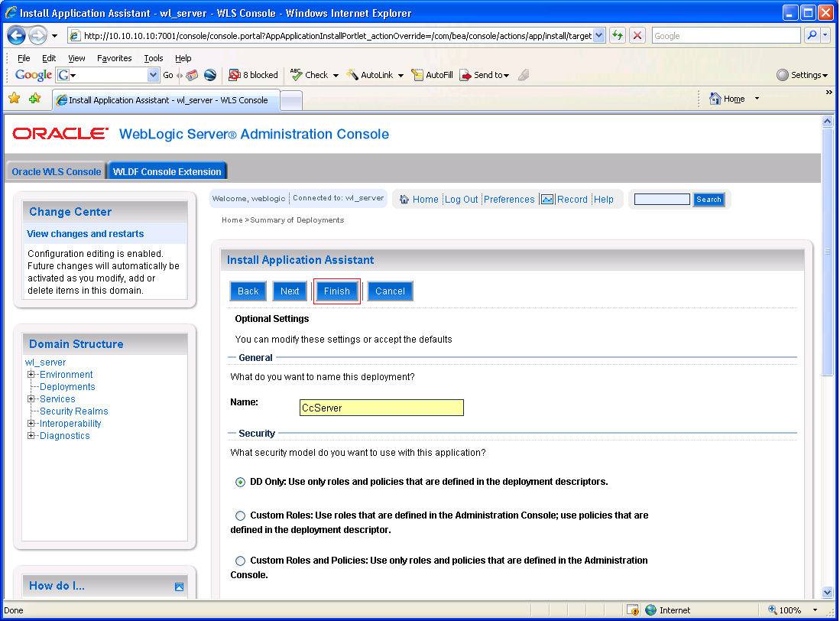
Task: Switch to the WLDF Console Extension tab
Action: (167, 171)
